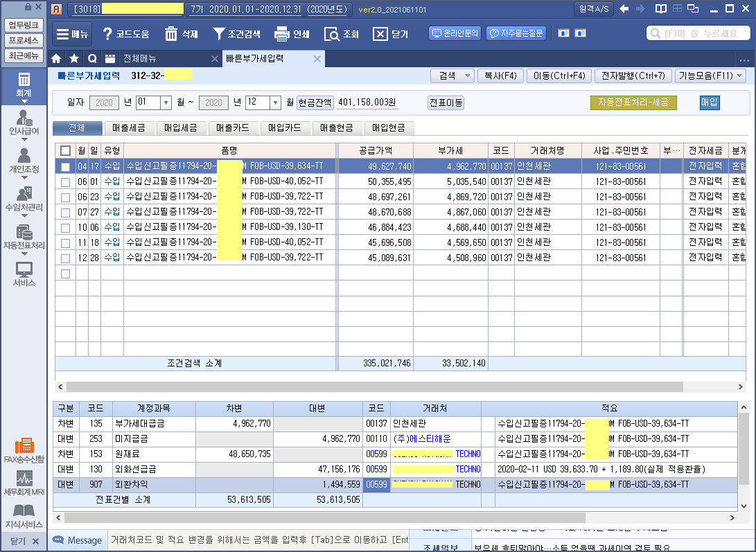The image size is (756, 552).
Task: Check the row dated 12/28
Action: click(x=65, y=258)
